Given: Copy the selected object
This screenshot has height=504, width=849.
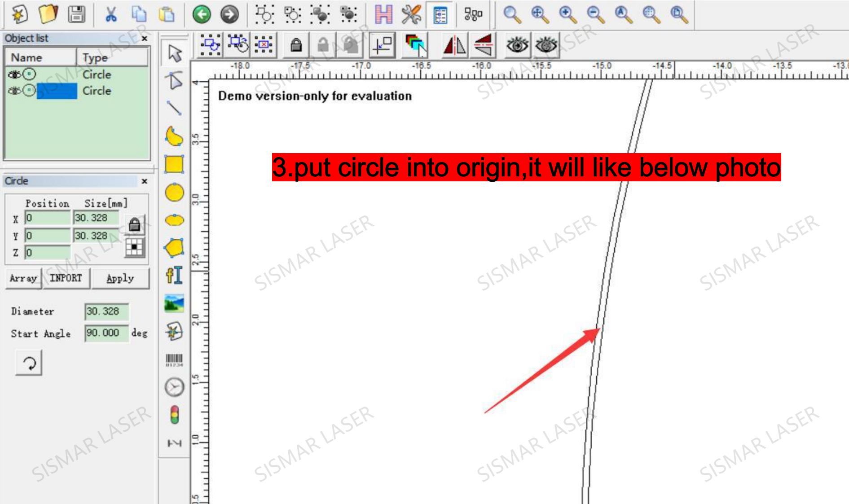Looking at the screenshot, I should (x=139, y=14).
